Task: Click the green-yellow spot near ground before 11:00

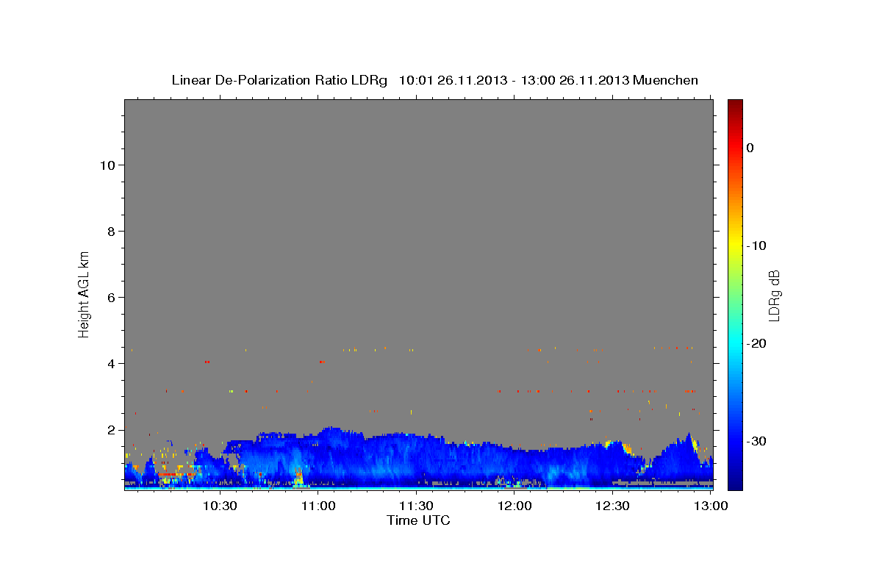Action: 298,479
